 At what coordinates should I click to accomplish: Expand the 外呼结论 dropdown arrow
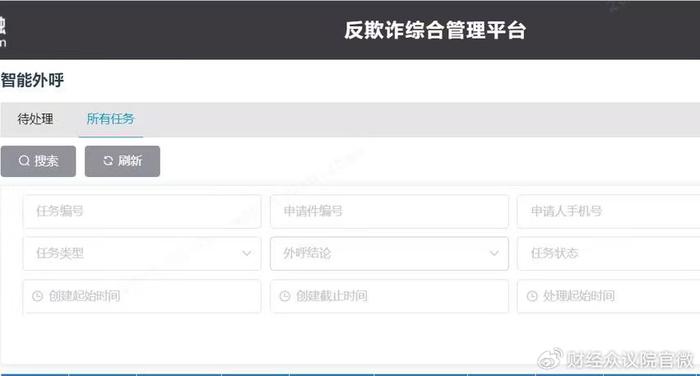[494, 253]
